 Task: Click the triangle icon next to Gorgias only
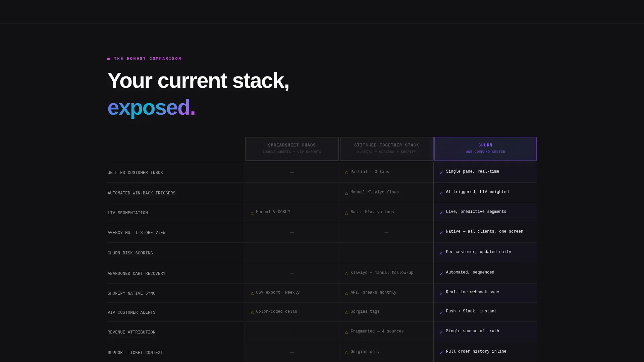[346, 353]
